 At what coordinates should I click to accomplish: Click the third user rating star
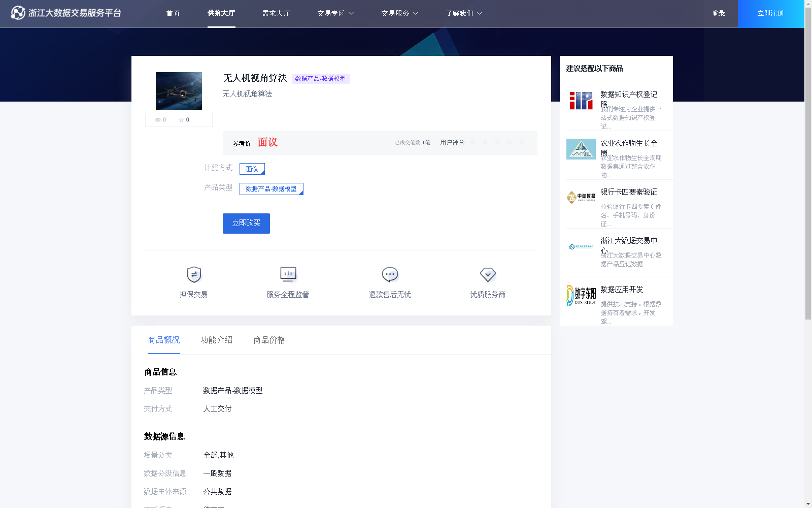(x=497, y=142)
